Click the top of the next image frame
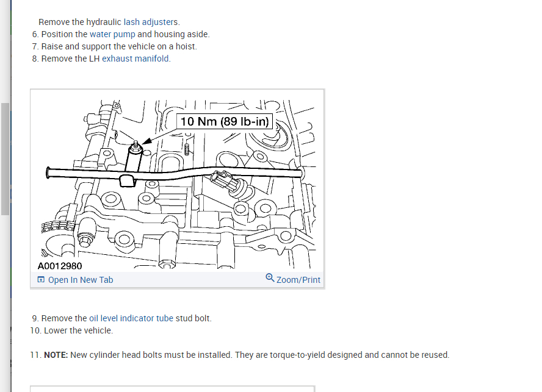542x392 pixels. tap(173, 389)
